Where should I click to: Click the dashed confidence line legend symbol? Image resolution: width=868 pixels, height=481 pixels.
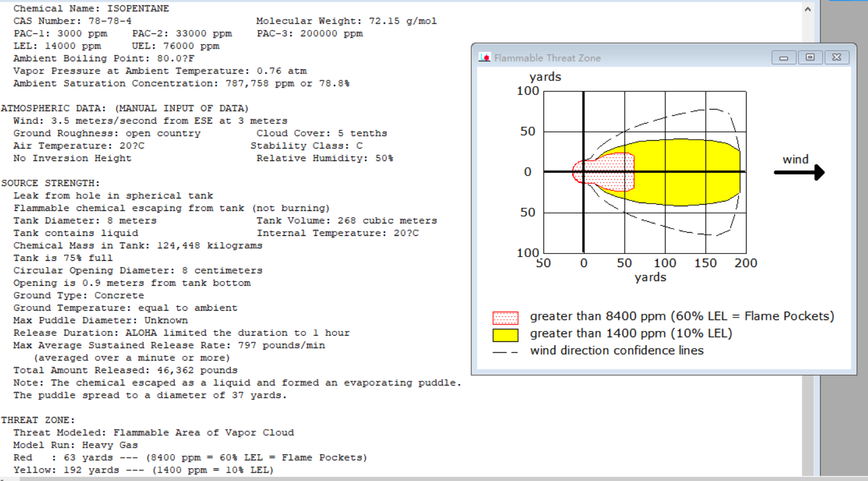pyautogui.click(x=505, y=352)
